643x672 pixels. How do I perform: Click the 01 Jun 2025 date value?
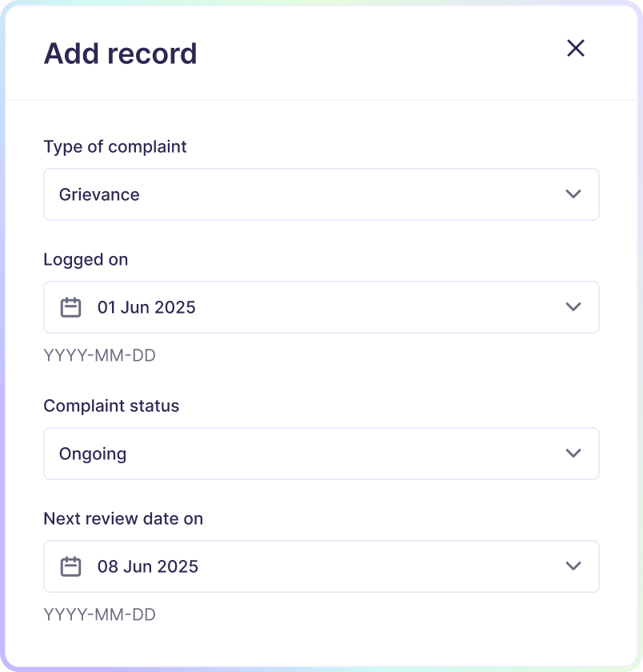pos(146,307)
